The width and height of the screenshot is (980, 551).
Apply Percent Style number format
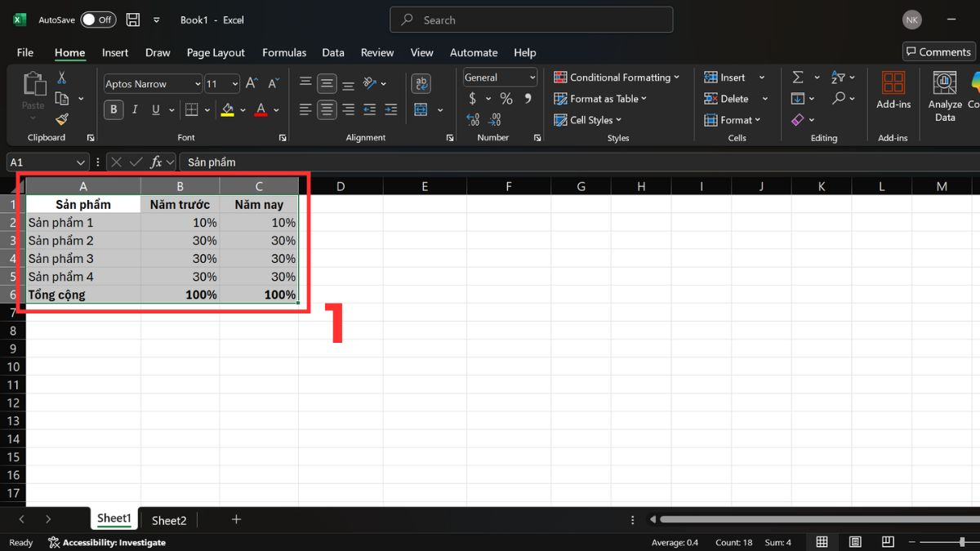(506, 99)
